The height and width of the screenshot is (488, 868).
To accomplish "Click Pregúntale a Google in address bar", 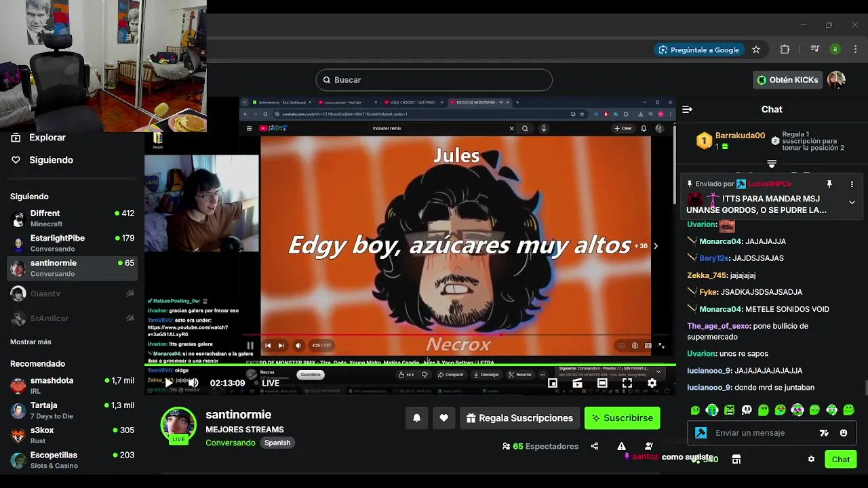I will (x=698, y=49).
